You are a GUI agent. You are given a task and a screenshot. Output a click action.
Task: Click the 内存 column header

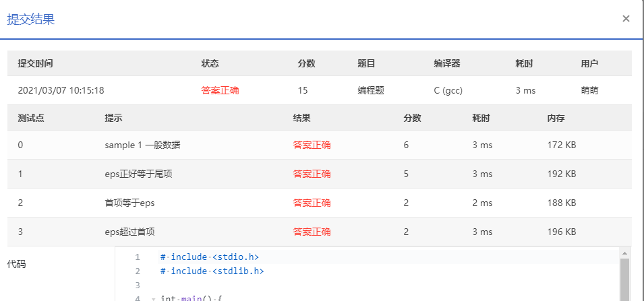point(556,118)
